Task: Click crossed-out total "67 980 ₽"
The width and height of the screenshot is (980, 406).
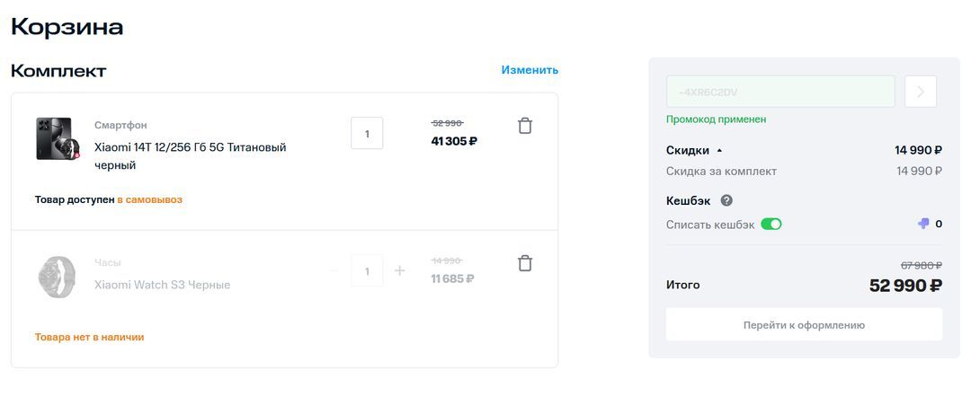Action: (922, 266)
